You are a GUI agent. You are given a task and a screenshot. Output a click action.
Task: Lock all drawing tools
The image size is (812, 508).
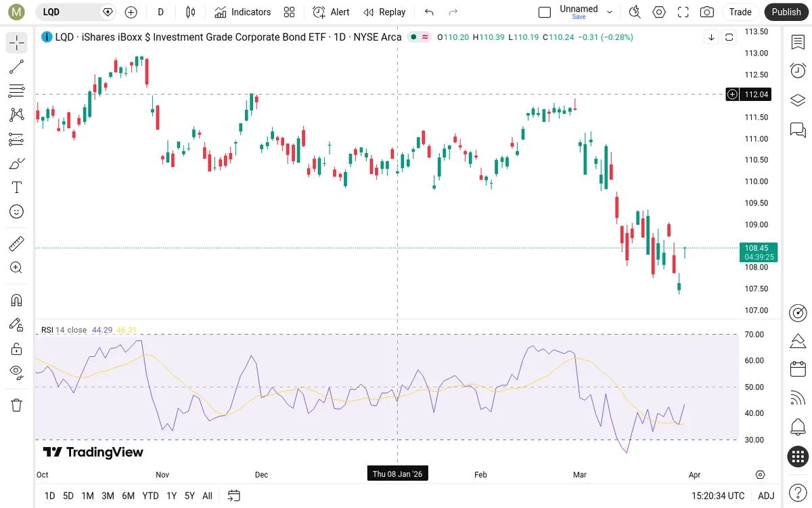[17, 349]
